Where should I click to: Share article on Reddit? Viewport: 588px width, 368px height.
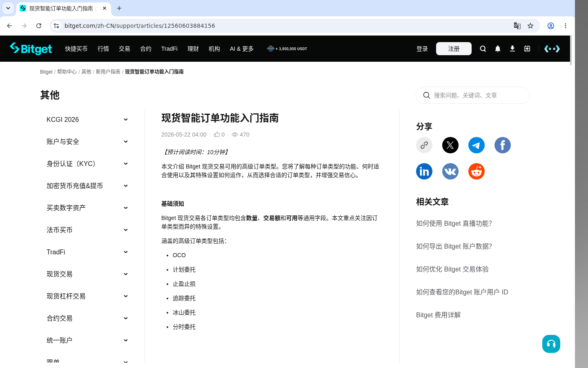477,171
